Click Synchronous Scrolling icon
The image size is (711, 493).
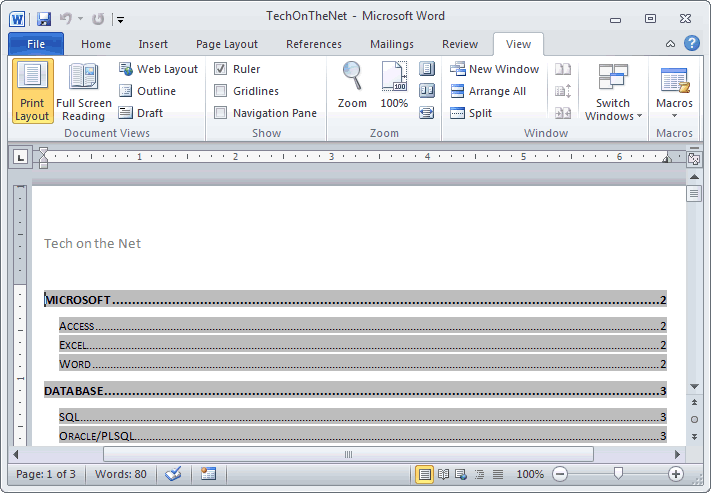coord(563,91)
